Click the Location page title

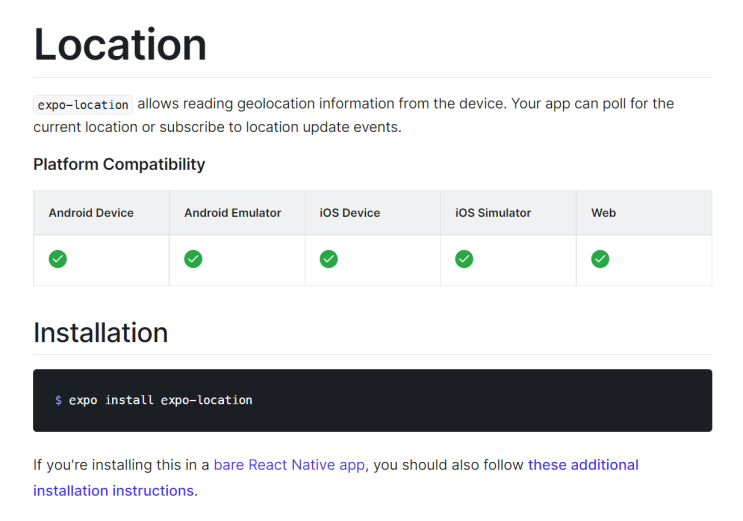(120, 44)
